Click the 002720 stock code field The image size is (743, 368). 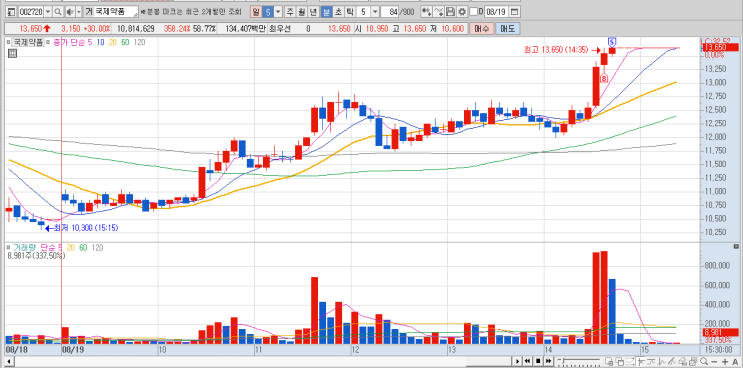pos(31,11)
